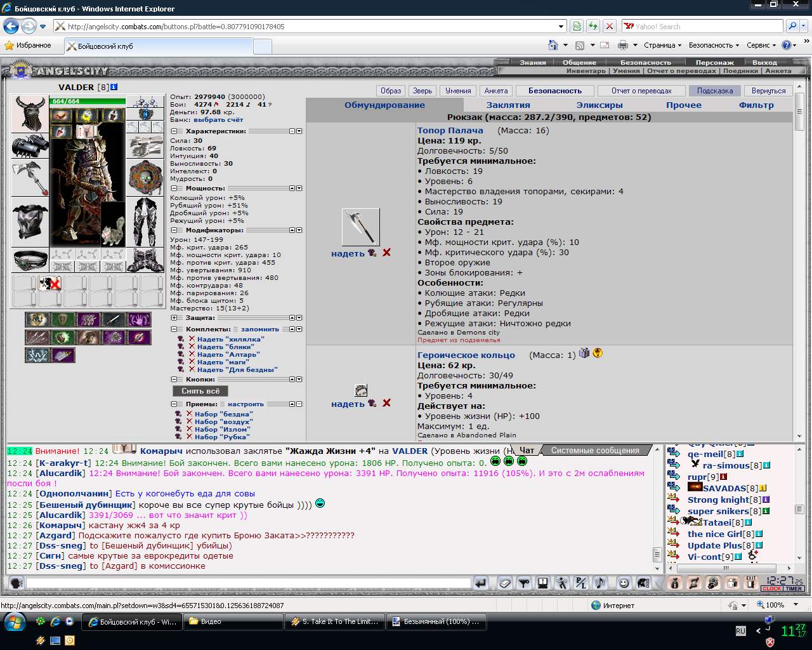The height and width of the screenshot is (650, 812).
Task: Click the send message arrow icon
Action: click(481, 583)
